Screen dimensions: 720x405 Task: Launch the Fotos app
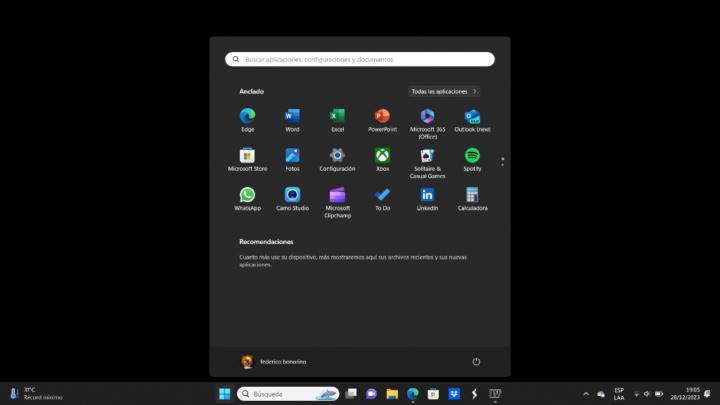(292, 160)
